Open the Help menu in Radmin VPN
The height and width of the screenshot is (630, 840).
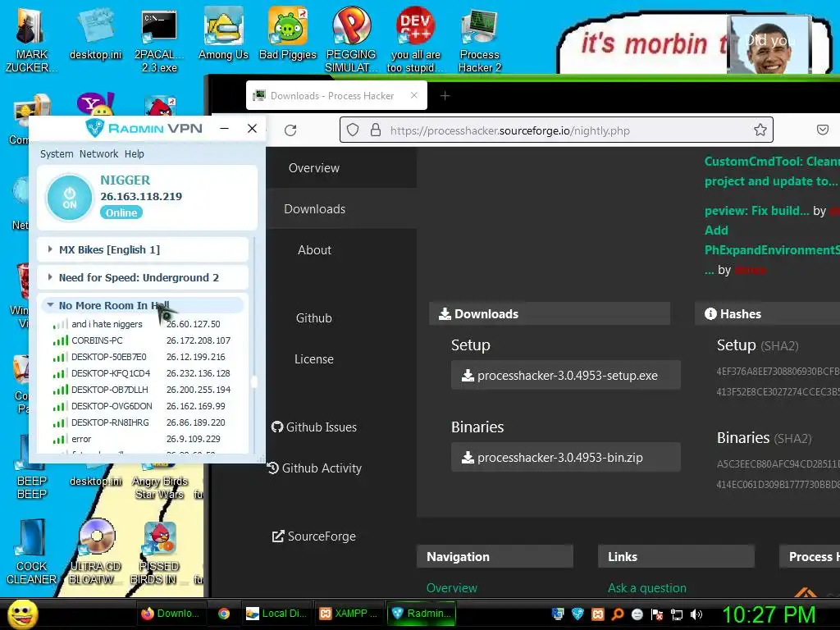point(135,153)
